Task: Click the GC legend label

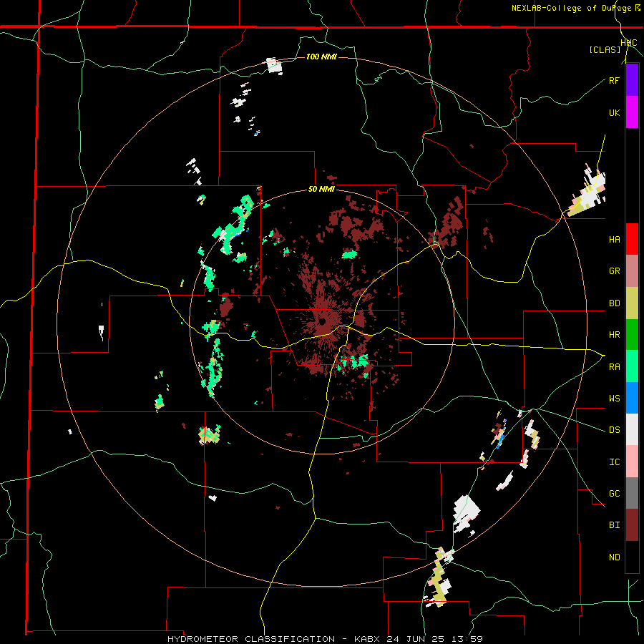Action: 614,494
